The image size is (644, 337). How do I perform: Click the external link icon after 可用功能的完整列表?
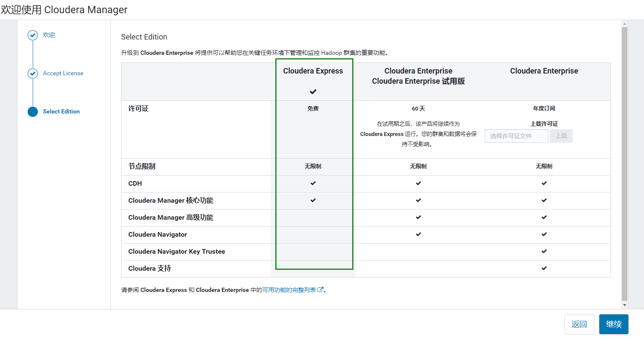pos(320,290)
